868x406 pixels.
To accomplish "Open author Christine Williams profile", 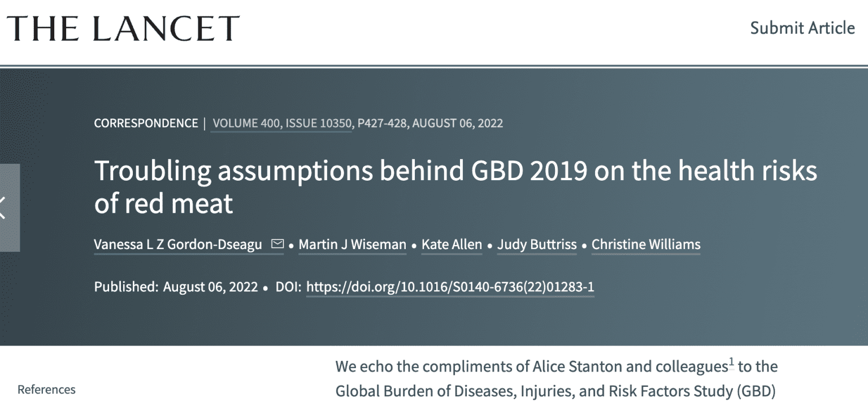I will point(646,245).
